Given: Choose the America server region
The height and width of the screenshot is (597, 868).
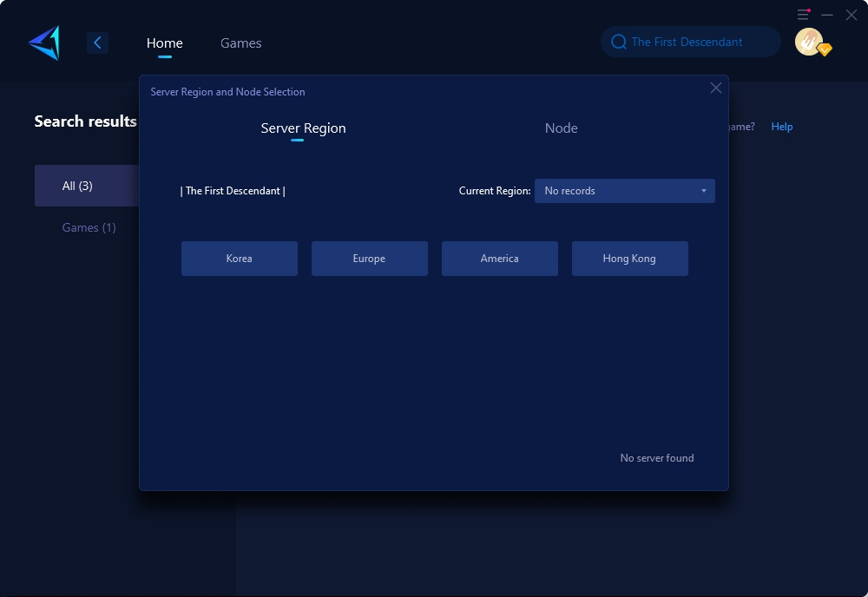Looking at the screenshot, I should [499, 259].
